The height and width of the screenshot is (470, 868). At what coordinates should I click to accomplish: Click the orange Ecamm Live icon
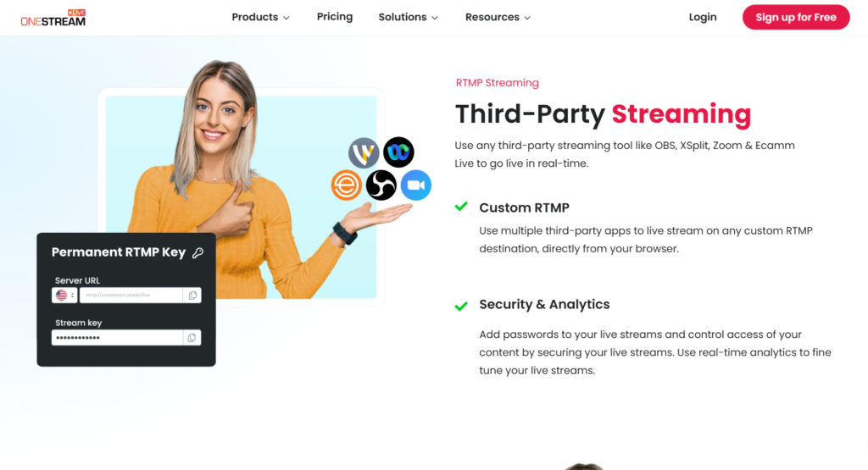(x=347, y=185)
